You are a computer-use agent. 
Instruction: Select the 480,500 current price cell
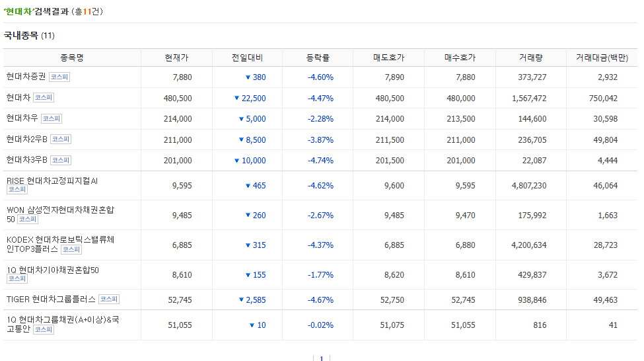(x=178, y=99)
